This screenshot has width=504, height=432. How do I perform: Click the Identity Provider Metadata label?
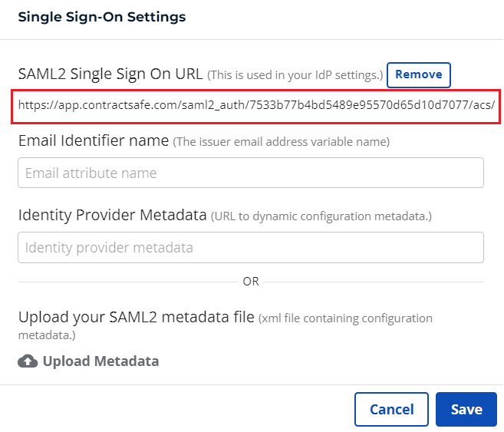(113, 215)
